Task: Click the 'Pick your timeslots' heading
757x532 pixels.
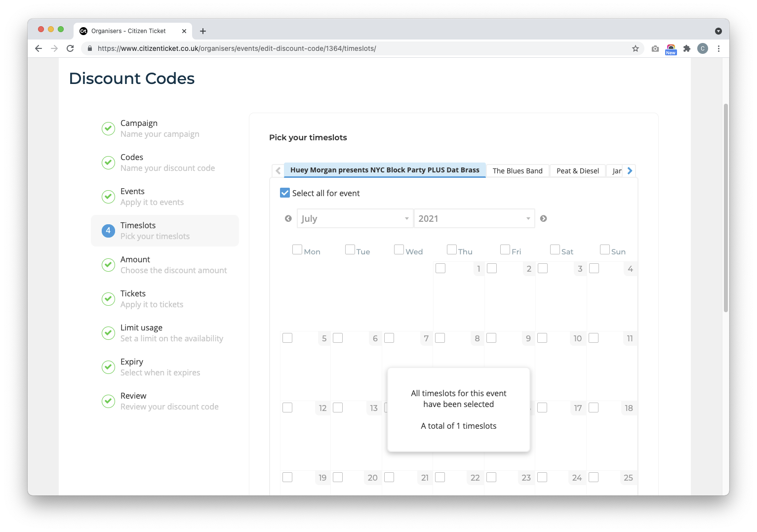Action: coord(308,137)
